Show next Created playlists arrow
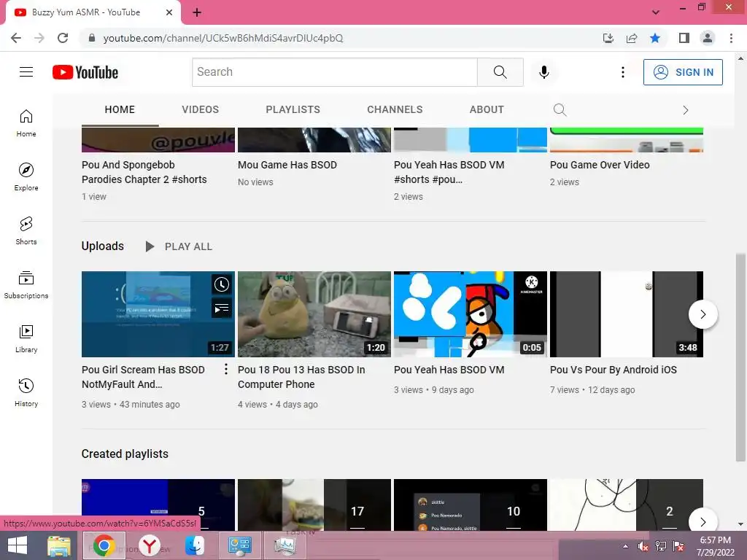Screen dimensions: 747x560 tap(703, 521)
